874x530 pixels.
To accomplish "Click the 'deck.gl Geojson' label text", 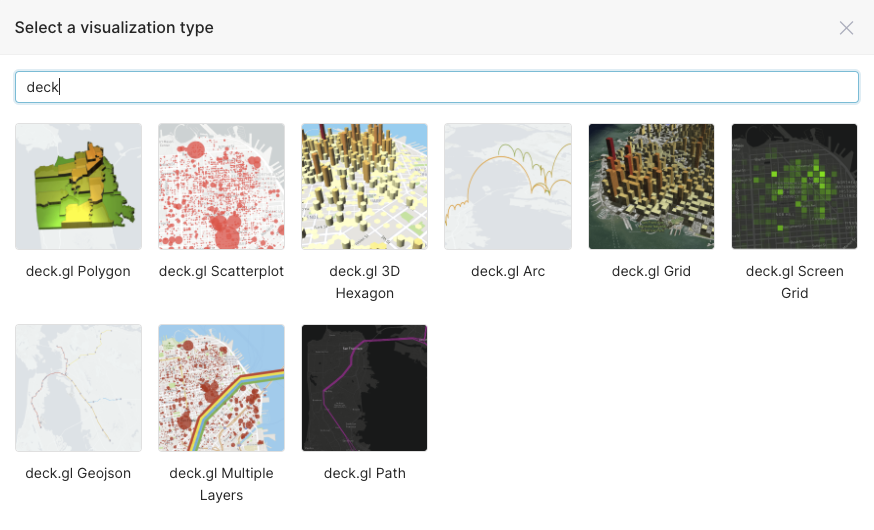I will [78, 473].
